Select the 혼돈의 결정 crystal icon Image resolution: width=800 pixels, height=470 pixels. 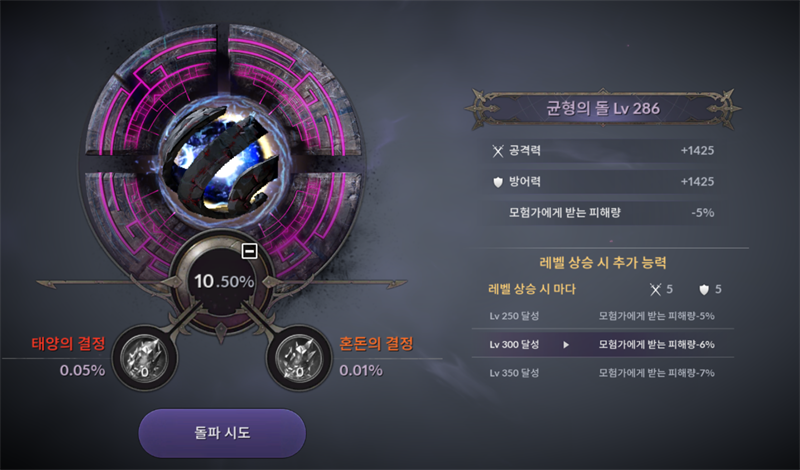click(299, 358)
